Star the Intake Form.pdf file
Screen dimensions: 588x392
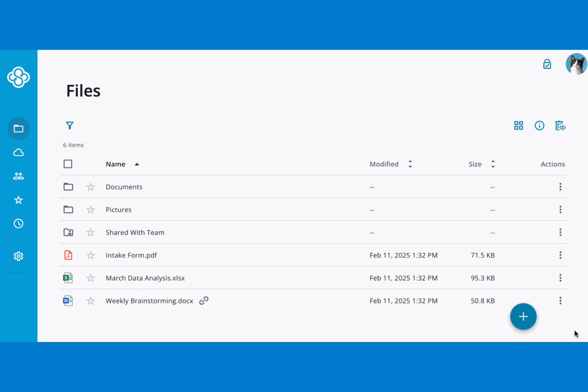tap(90, 255)
